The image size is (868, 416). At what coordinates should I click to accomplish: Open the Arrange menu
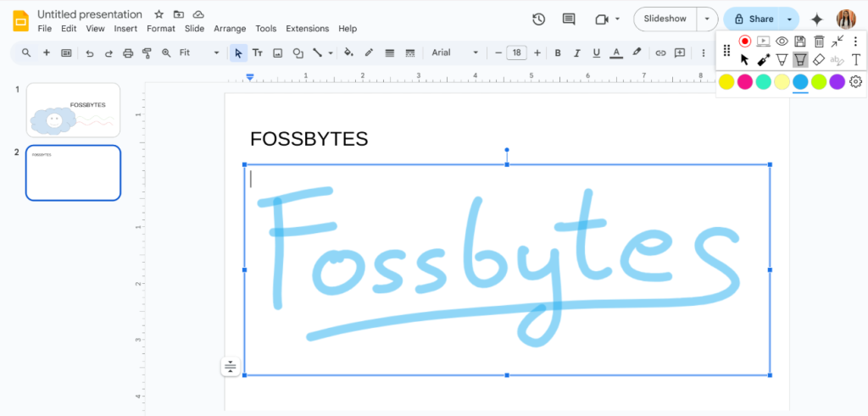[230, 29]
